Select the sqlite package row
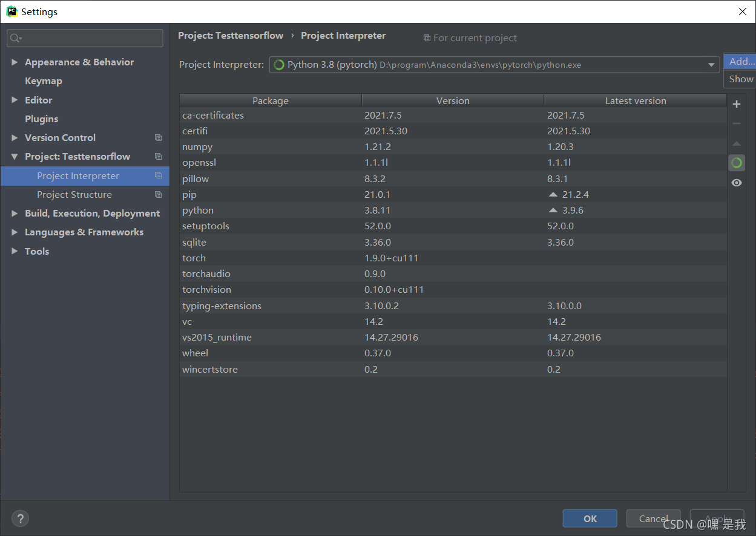This screenshot has height=536, width=756. coord(453,242)
